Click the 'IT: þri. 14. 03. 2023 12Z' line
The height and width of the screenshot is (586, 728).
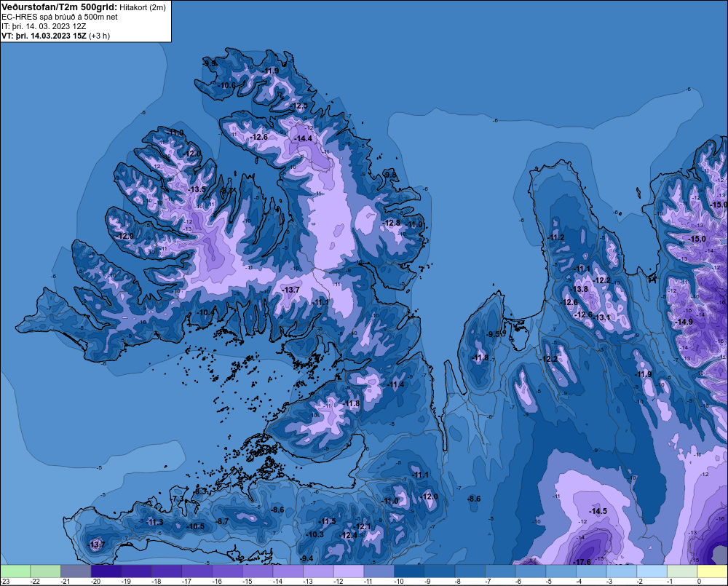(44, 26)
